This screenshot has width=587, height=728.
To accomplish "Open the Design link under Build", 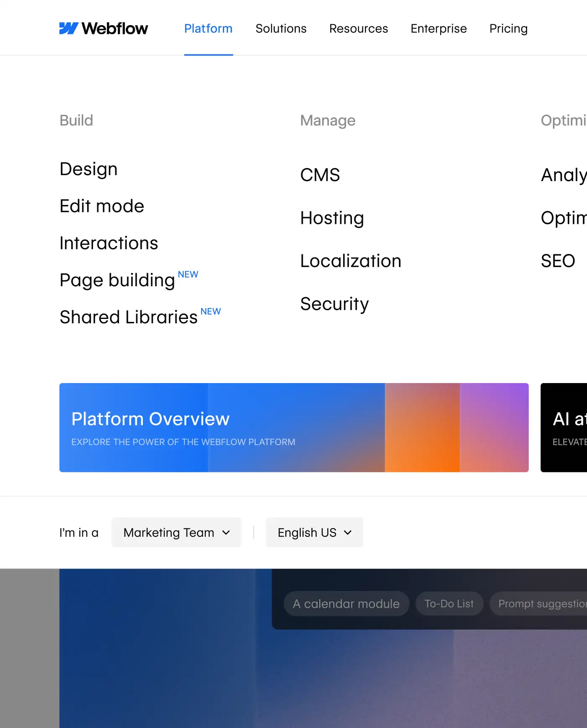I will pos(89,169).
